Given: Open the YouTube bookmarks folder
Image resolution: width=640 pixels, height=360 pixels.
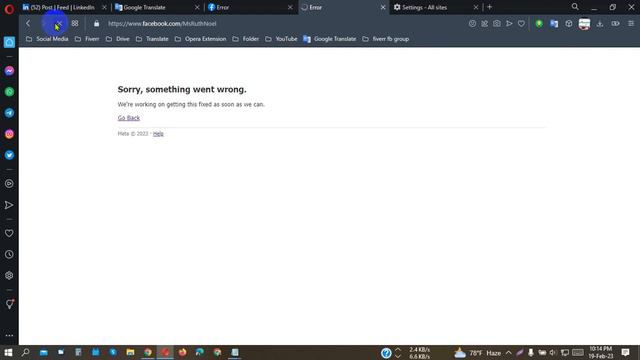Looking at the screenshot, I should pyautogui.click(x=281, y=39).
